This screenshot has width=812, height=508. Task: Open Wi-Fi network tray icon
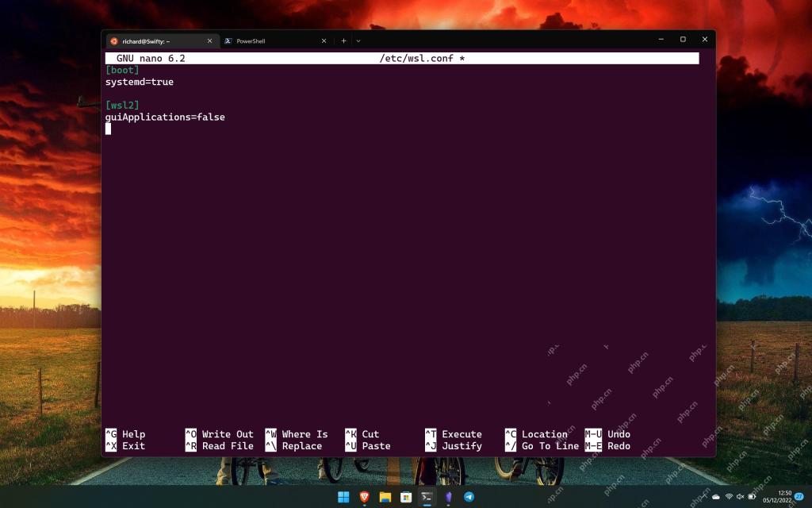point(730,497)
